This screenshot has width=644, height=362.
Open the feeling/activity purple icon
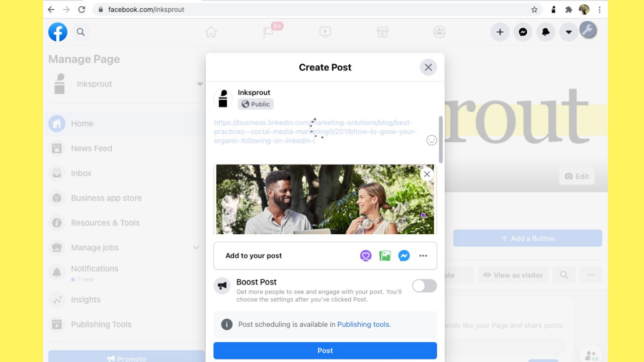click(x=366, y=256)
